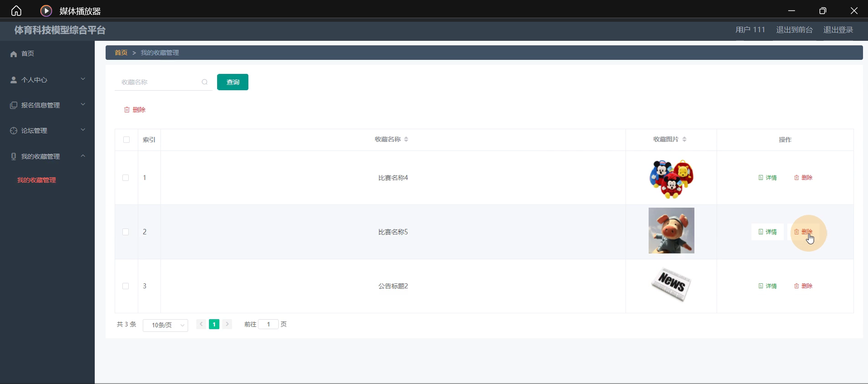
Task: Open the Mickey toys thumbnail for 比赛名称4
Action: tap(671, 179)
